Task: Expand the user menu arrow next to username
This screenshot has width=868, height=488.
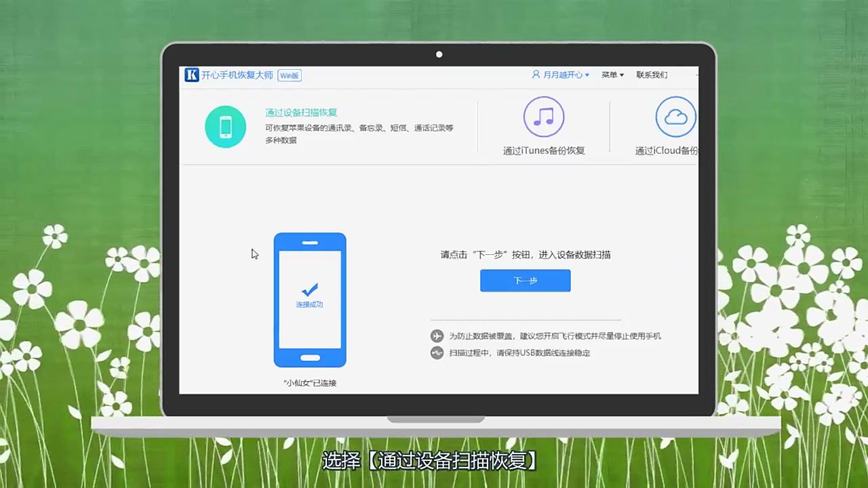Action: click(586, 75)
